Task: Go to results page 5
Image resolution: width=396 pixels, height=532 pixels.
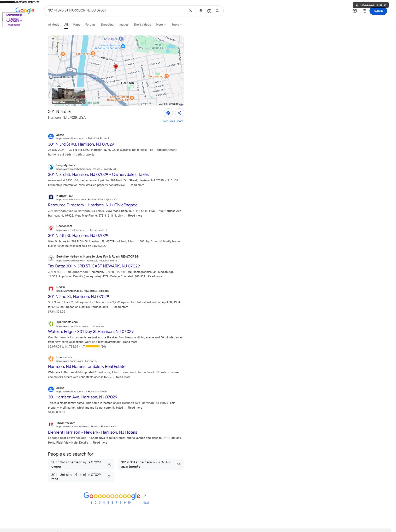Action: tap(108, 503)
